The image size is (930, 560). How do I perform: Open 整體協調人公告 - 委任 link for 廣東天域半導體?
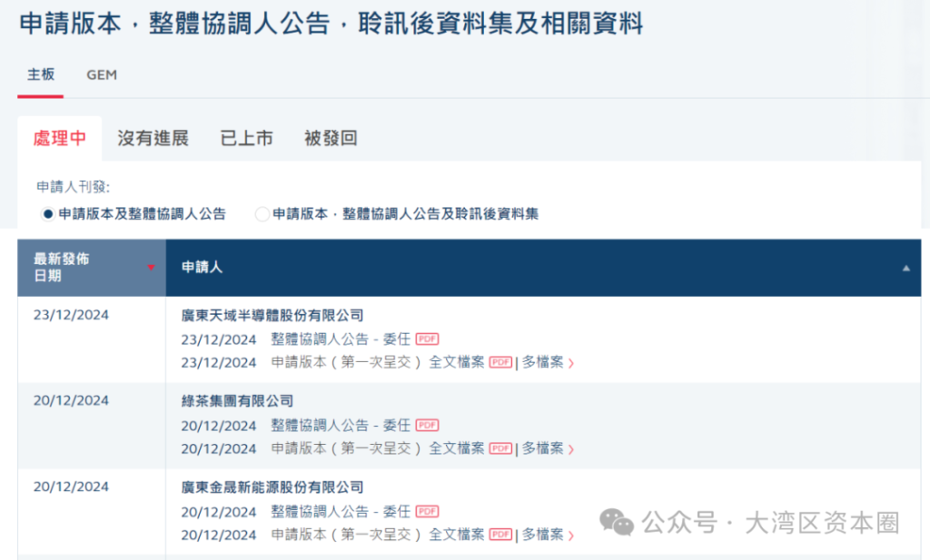click(341, 339)
